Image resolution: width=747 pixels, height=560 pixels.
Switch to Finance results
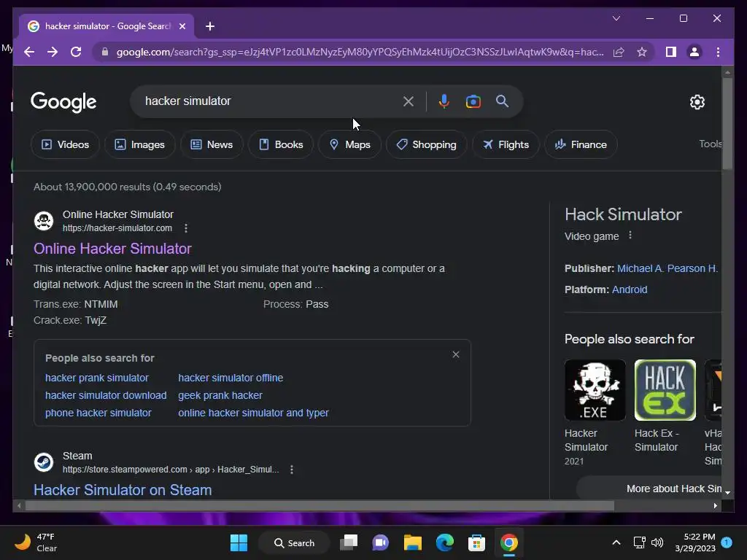581,144
